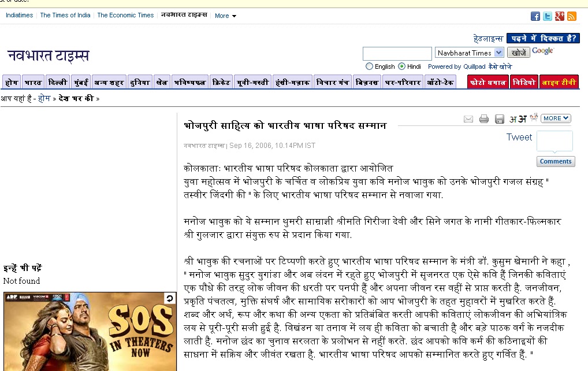Open the Indiatimes link
Image resolution: width=588 pixels, height=371 pixels.
(x=20, y=16)
